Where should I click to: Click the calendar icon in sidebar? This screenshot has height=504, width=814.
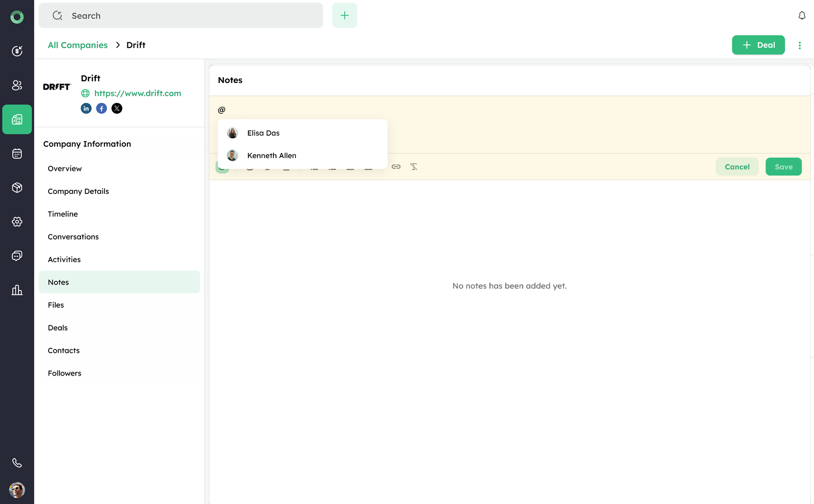click(x=17, y=154)
